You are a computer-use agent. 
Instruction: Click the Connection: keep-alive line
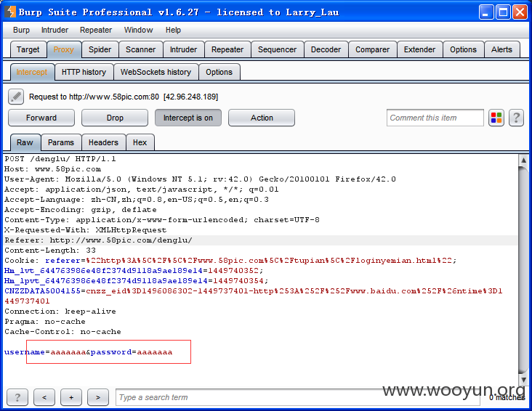60,312
